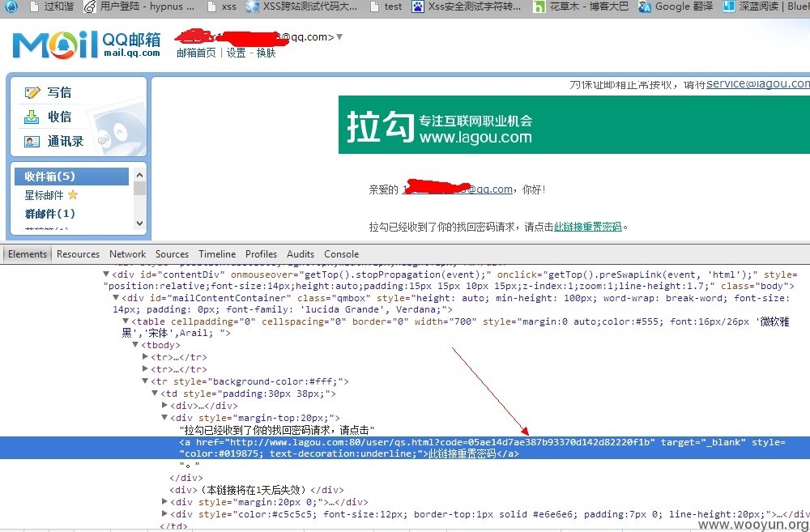Click the 换肤 skin link
The image size is (810, 532).
click(266, 53)
